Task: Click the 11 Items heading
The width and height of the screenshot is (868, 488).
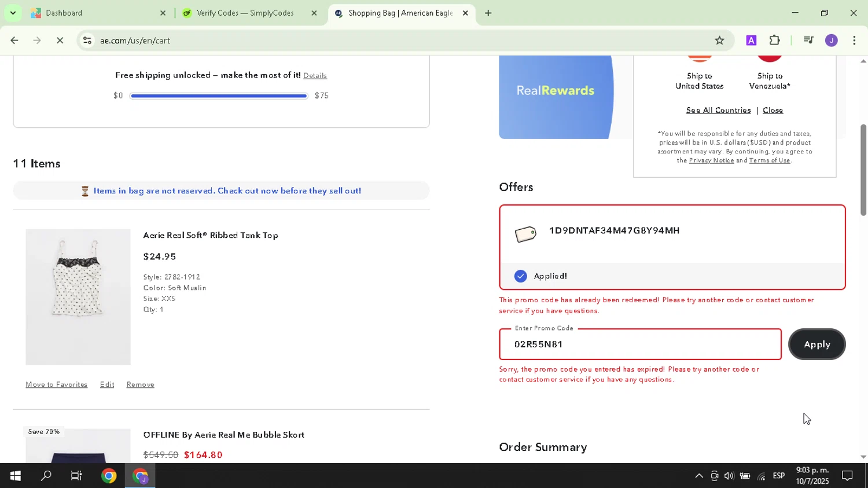Action: click(37, 164)
